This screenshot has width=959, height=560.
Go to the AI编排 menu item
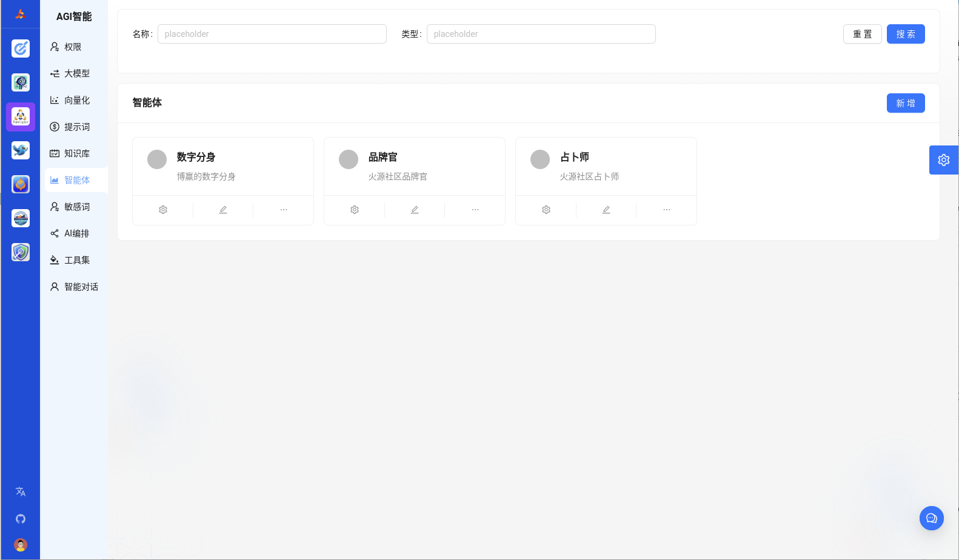pos(76,233)
